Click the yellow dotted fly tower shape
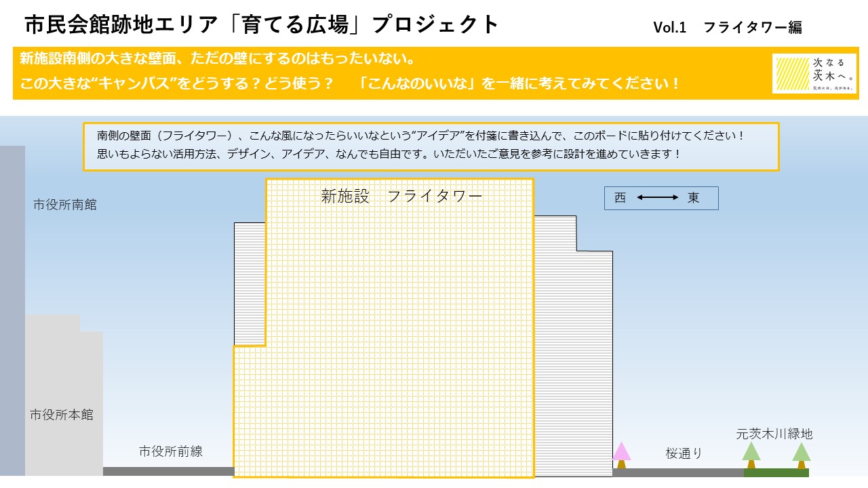This screenshot has width=868, height=488. (x=384, y=328)
